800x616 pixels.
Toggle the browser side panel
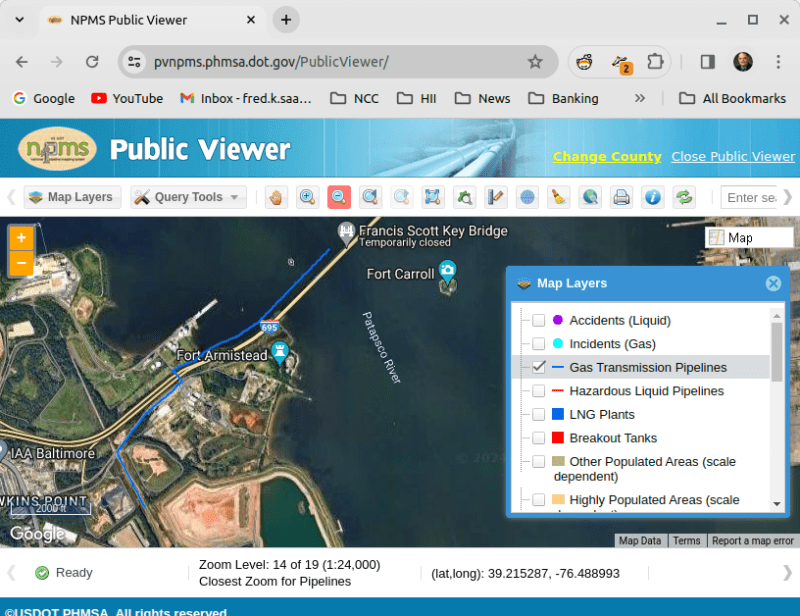click(x=707, y=62)
